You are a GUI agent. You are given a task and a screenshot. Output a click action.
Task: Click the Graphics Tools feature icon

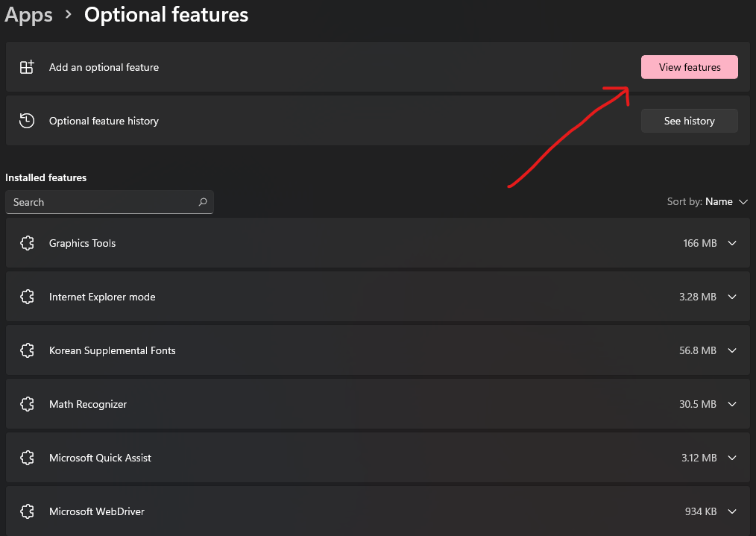pos(27,243)
